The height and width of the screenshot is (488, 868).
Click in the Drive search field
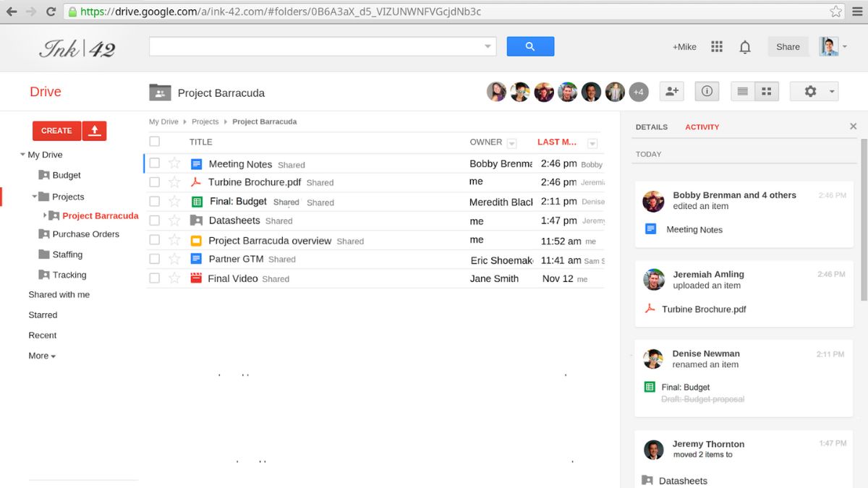pyautogui.click(x=315, y=46)
